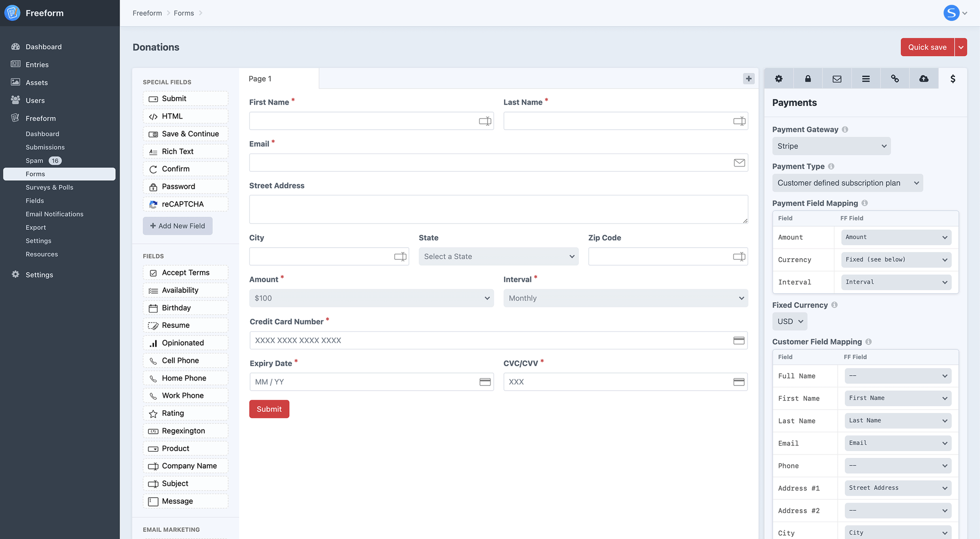Switch to the Page 1 tab

(x=259, y=78)
